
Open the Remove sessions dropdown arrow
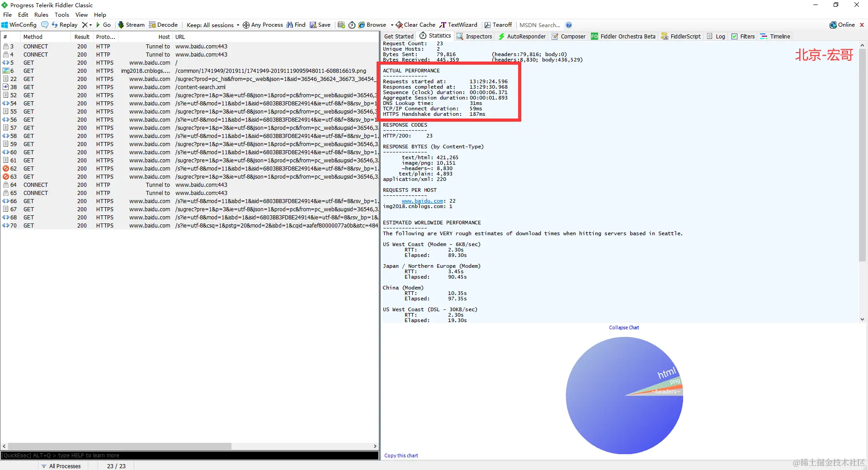click(x=90, y=25)
